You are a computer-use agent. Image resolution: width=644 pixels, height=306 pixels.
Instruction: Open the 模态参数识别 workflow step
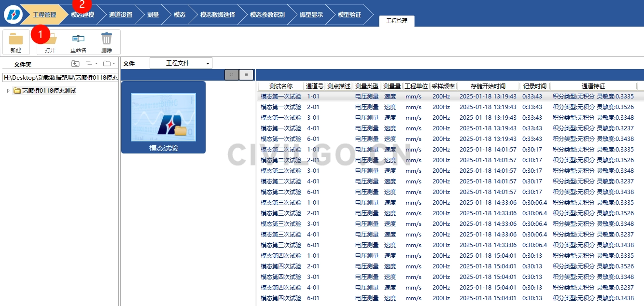coord(267,14)
